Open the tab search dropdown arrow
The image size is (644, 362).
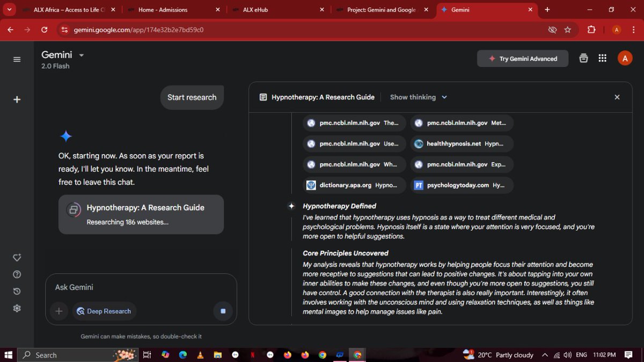click(x=9, y=10)
